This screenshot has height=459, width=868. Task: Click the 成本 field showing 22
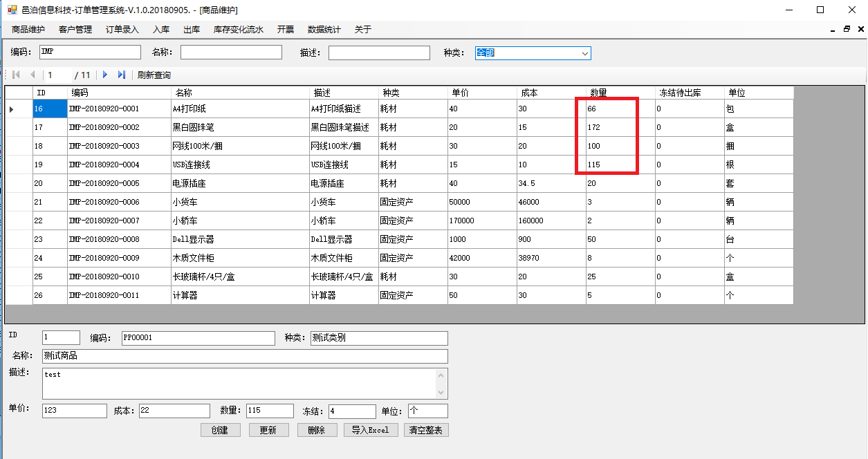click(x=174, y=411)
